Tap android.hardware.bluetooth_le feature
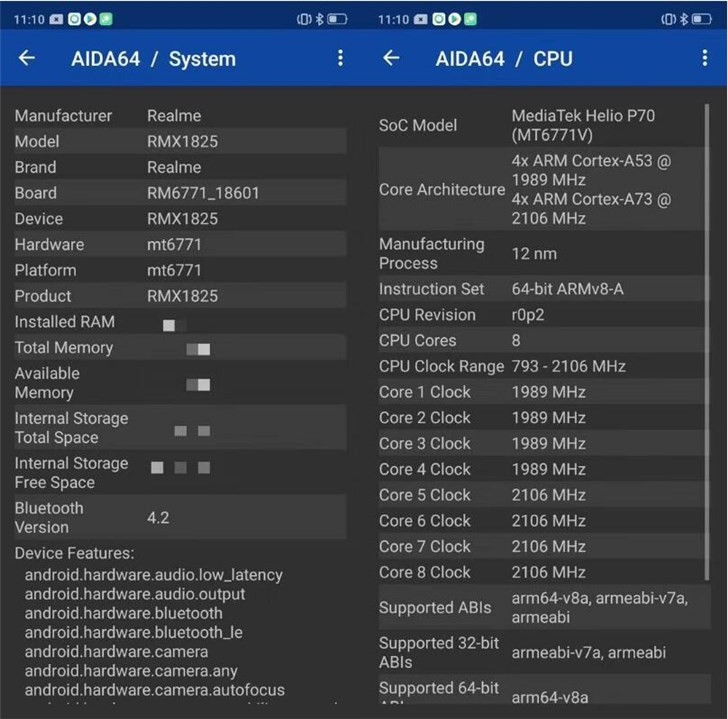This screenshot has height=719, width=728. pyautogui.click(x=134, y=632)
